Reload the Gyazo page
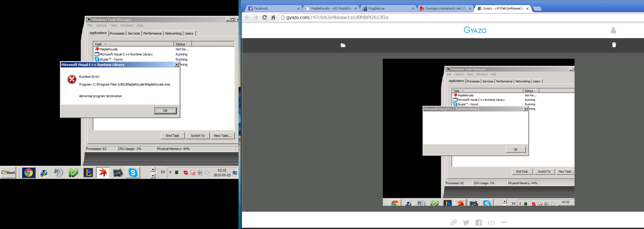Viewport: 644px width, 229px height. [x=264, y=18]
